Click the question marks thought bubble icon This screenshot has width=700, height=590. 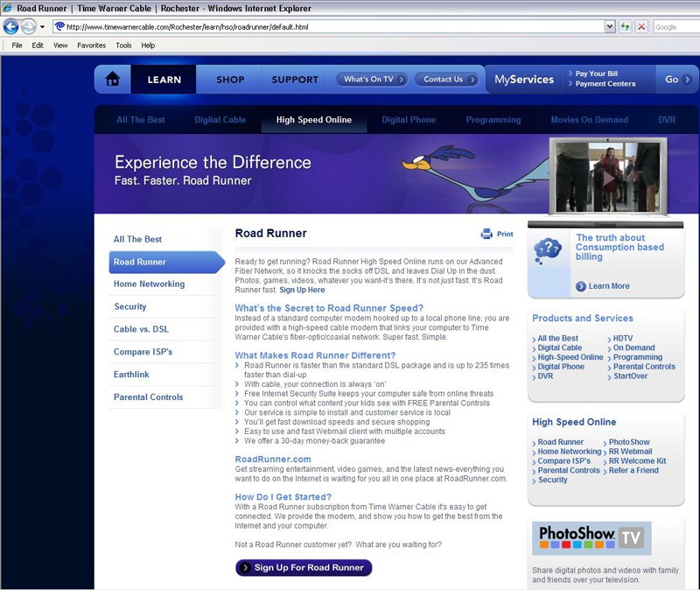coord(548,251)
